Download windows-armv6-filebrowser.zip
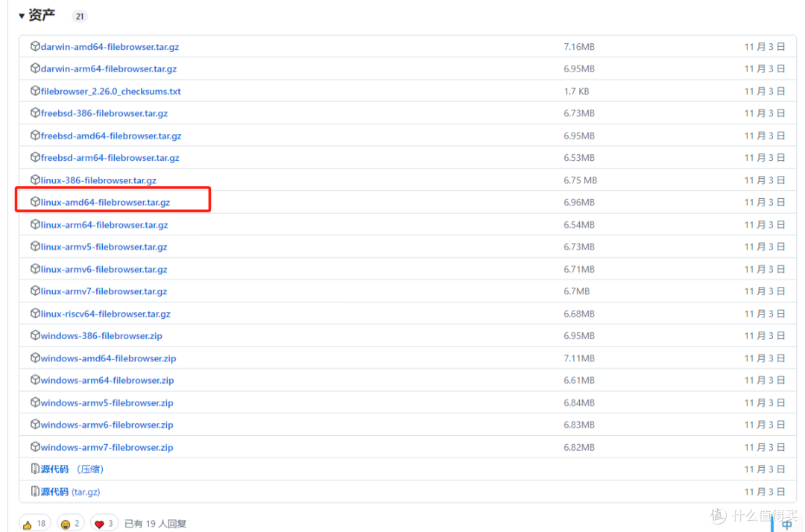Viewport: 805px width, 532px height. coord(107,425)
